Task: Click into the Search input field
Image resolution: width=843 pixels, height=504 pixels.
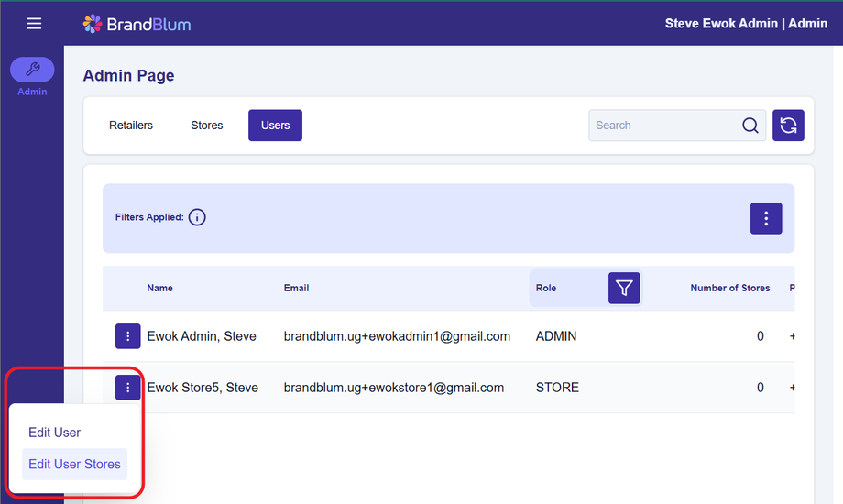Action: [x=664, y=126]
